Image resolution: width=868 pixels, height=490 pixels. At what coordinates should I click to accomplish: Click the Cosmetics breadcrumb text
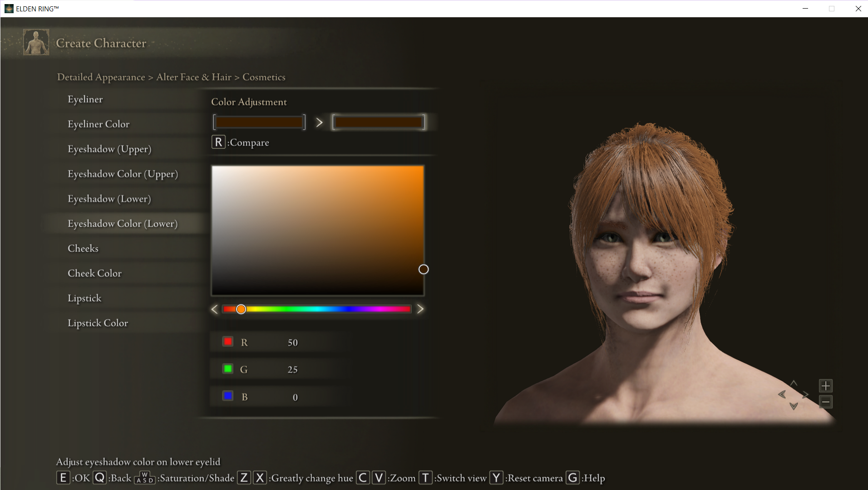coord(264,77)
